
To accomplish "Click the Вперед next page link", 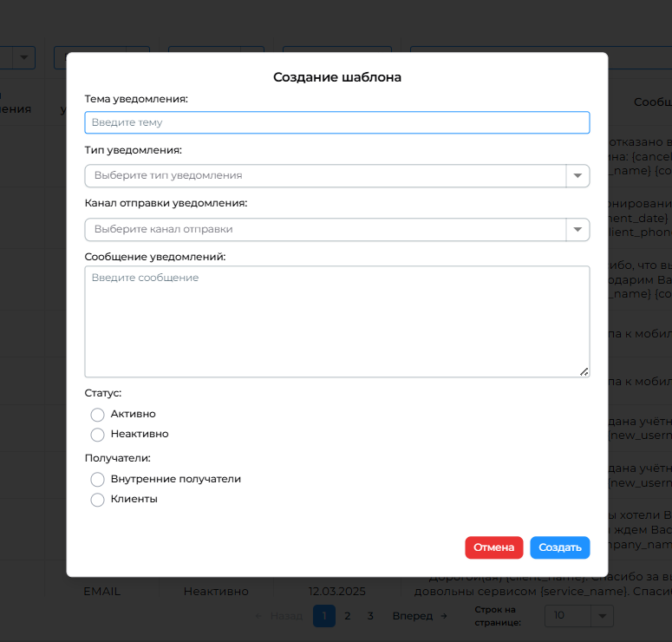I will click(x=420, y=616).
